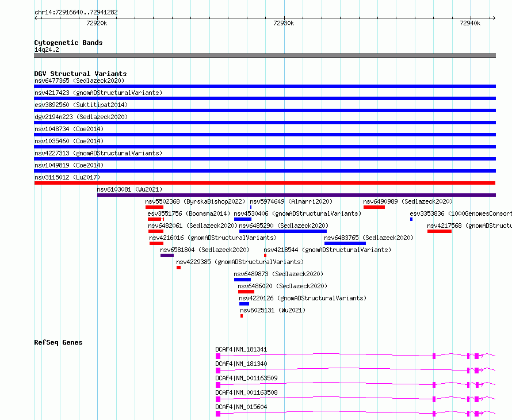512x420 pixels.
Task: Click red bar under nsv5502368 (ByrskaBishop2022)
Action: [x=154, y=207]
